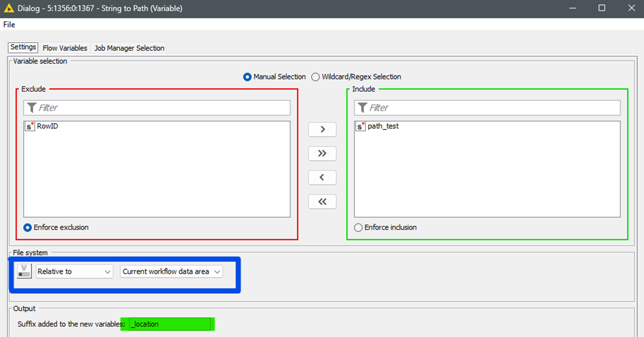The width and height of the screenshot is (644, 337).
Task: Move all variables to Exclude with double arrow
Action: coord(322,202)
